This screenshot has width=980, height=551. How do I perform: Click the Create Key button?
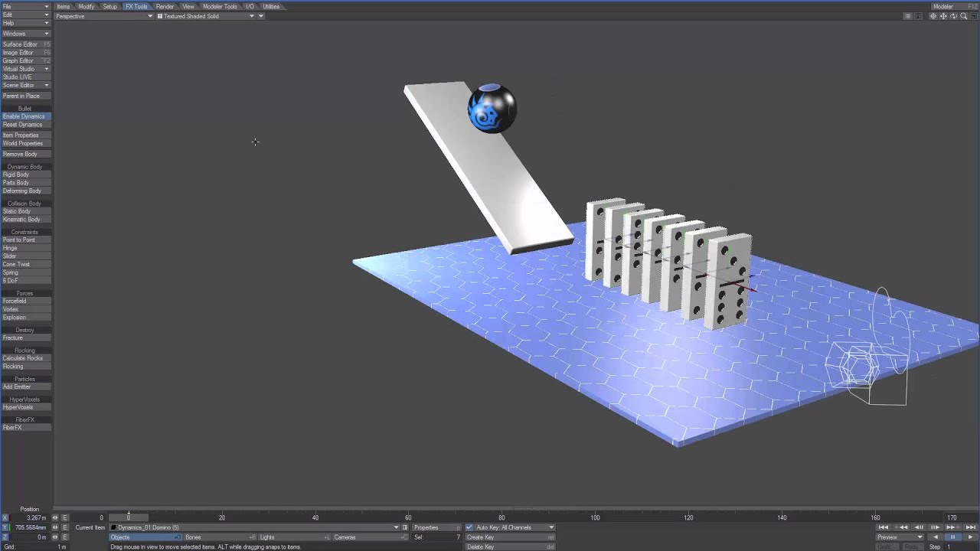509,537
